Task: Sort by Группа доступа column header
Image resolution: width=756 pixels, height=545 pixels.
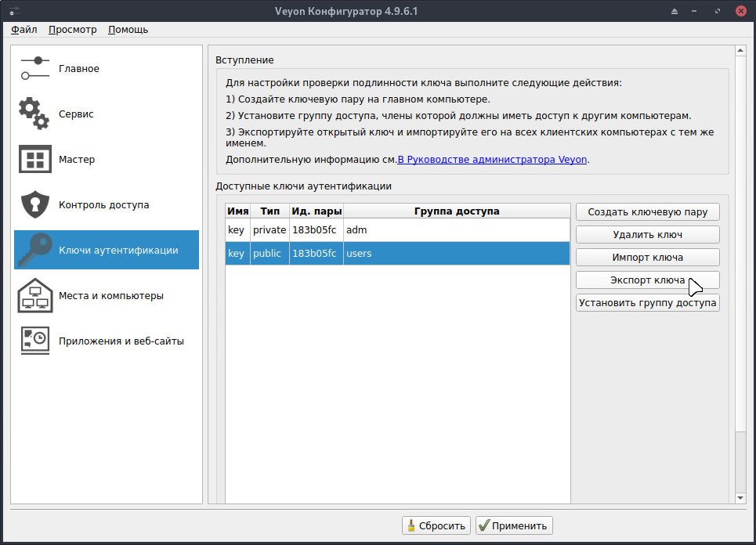Action: [x=456, y=211]
